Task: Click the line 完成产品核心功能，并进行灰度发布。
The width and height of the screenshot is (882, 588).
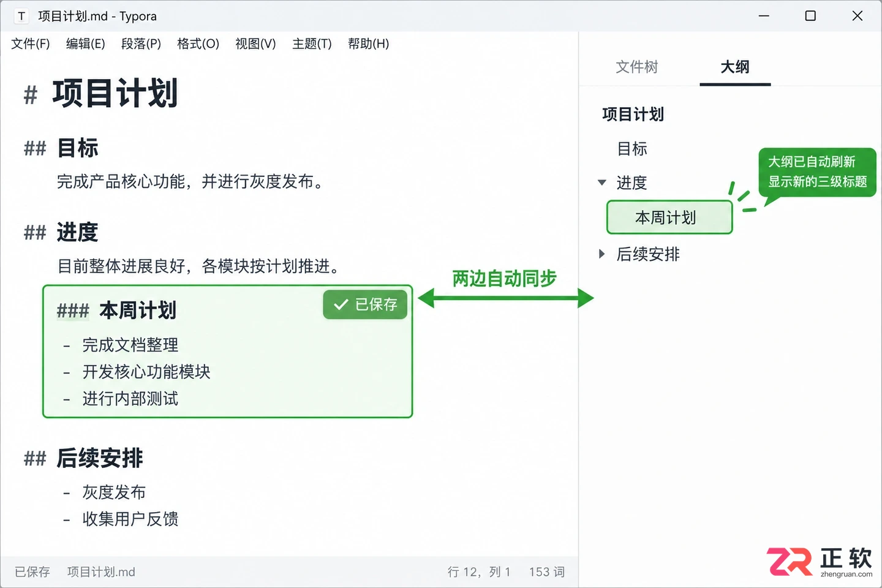Action: pos(191,182)
